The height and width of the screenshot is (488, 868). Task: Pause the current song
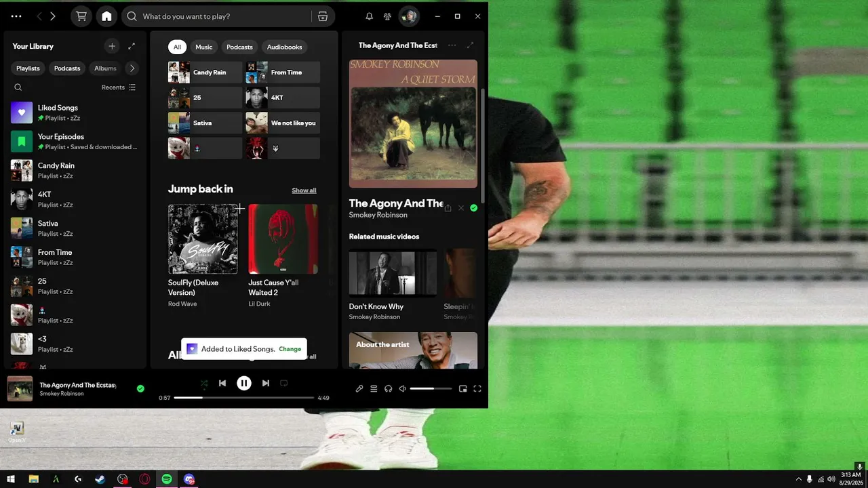[244, 383]
